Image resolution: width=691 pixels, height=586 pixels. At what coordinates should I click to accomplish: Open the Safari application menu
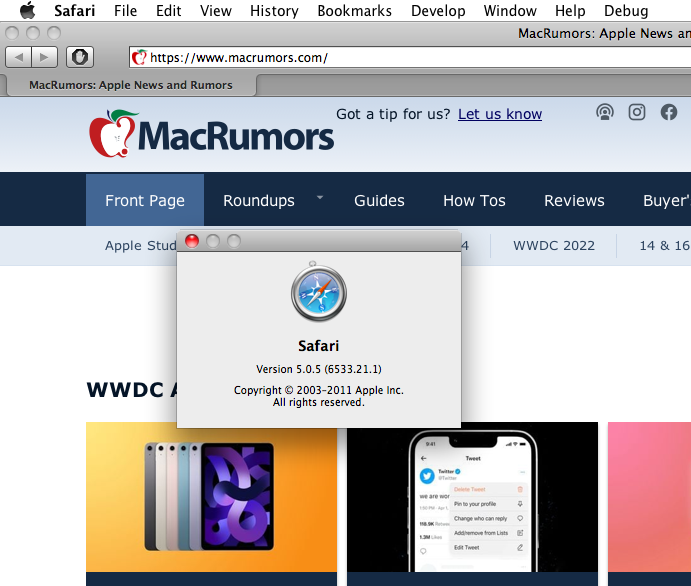74,11
